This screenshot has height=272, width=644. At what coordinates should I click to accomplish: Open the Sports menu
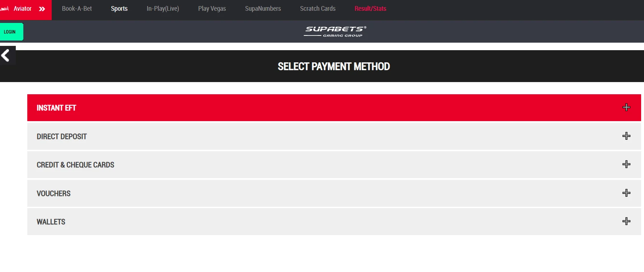(x=119, y=8)
